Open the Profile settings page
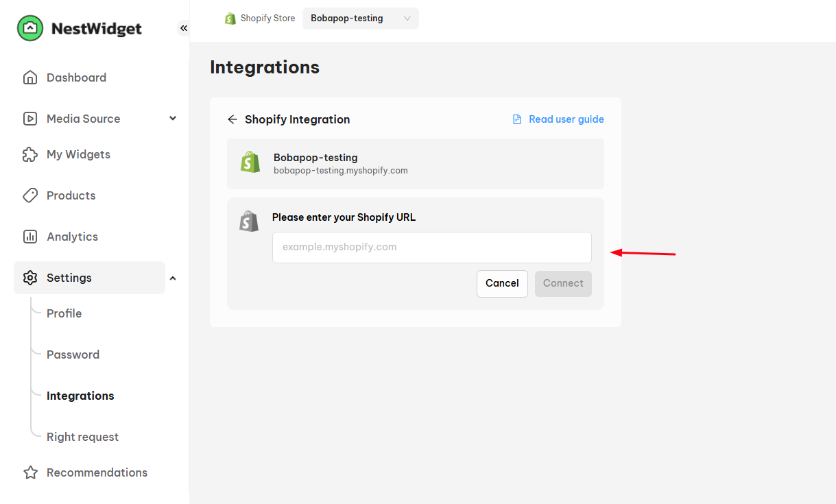Screen dimensions: 836x504 pos(64,313)
